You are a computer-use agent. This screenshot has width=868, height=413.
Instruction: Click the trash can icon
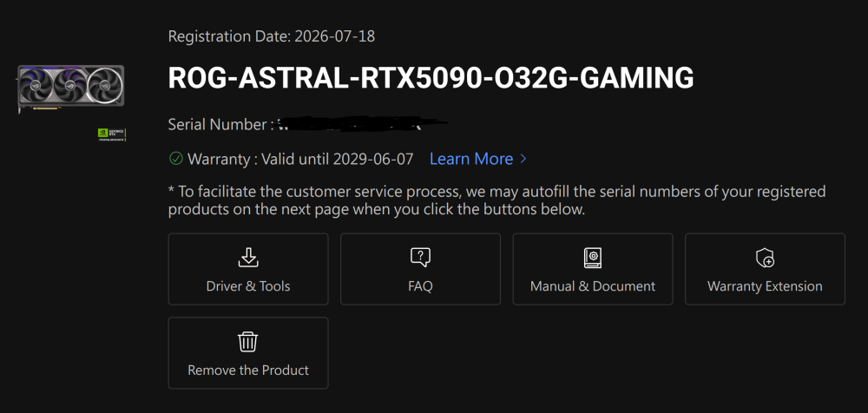point(248,342)
